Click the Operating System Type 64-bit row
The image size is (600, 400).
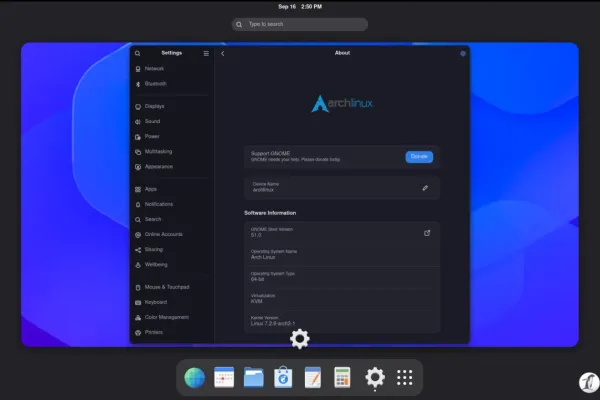click(x=342, y=277)
